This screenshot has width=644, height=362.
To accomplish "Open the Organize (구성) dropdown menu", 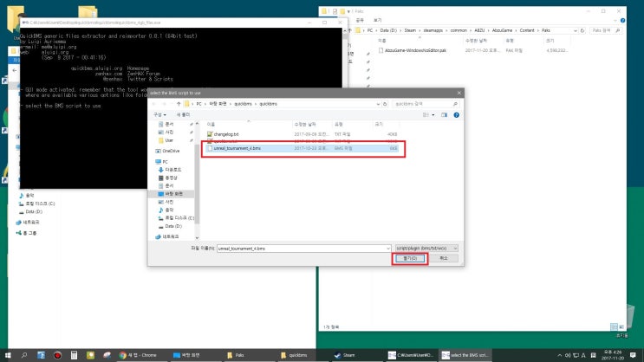I will (x=159, y=113).
